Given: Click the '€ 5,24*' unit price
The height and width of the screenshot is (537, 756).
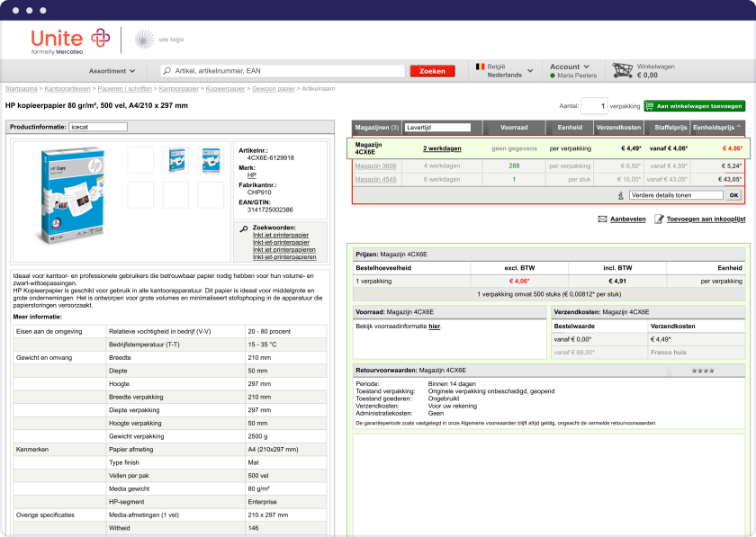Looking at the screenshot, I should [x=732, y=166].
